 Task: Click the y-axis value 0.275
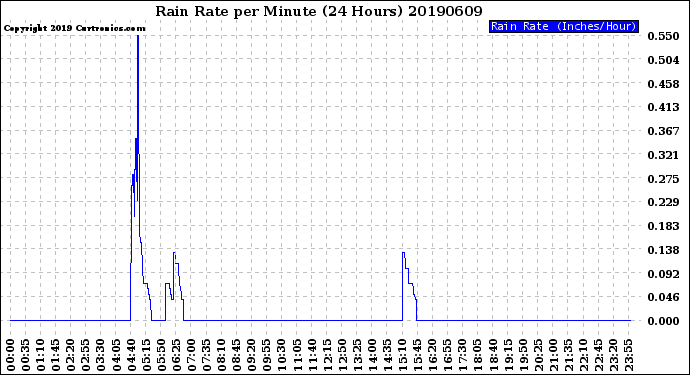tap(663, 179)
